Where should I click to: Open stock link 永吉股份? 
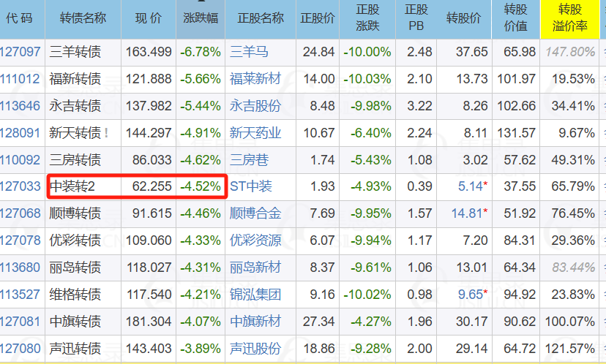255,106
